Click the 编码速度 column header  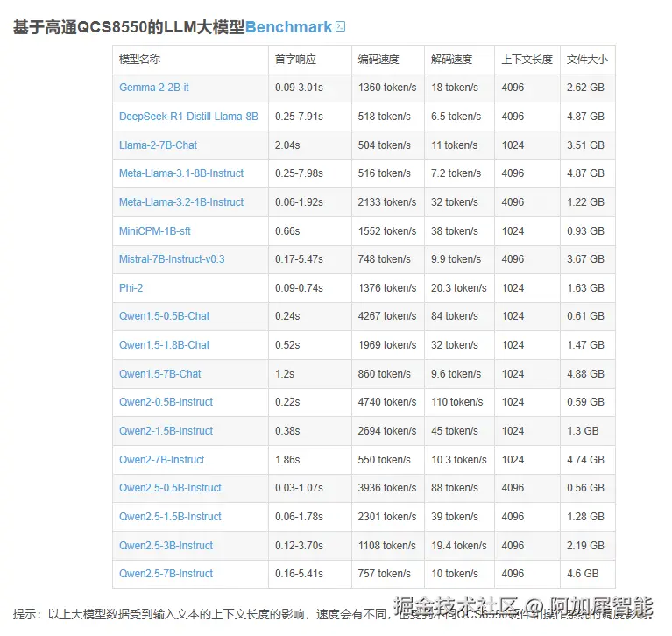(x=388, y=60)
